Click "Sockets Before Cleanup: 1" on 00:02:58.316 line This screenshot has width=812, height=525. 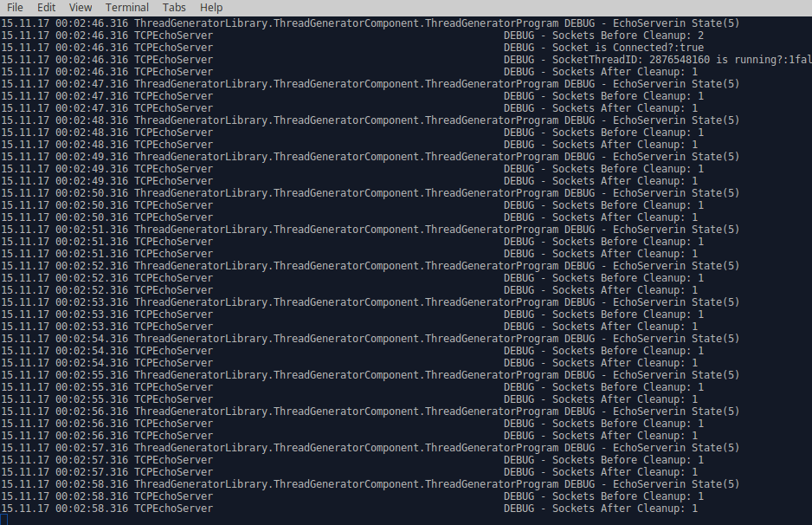pyautogui.click(x=628, y=496)
